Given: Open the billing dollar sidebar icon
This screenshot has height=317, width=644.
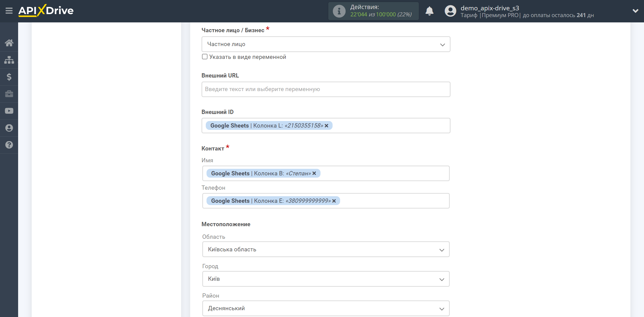Looking at the screenshot, I should tap(9, 77).
